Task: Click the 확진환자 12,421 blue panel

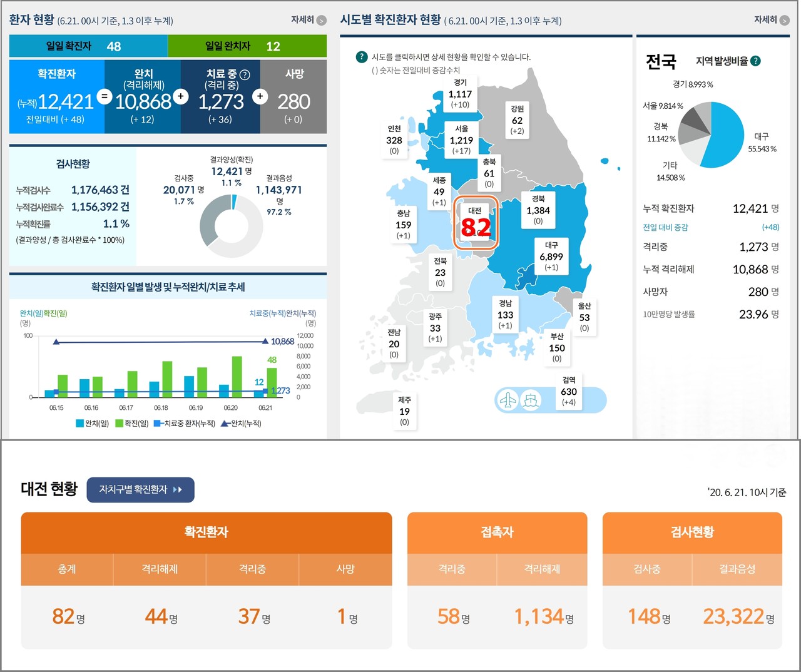Action: [x=57, y=96]
